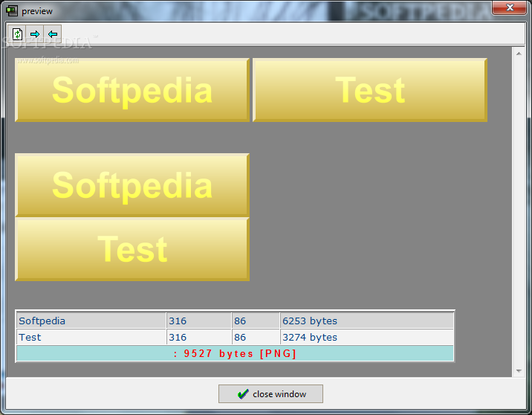Viewport: 532px width, 415px height.
Task: Click the 3274 bytes cell
Action: (x=367, y=337)
